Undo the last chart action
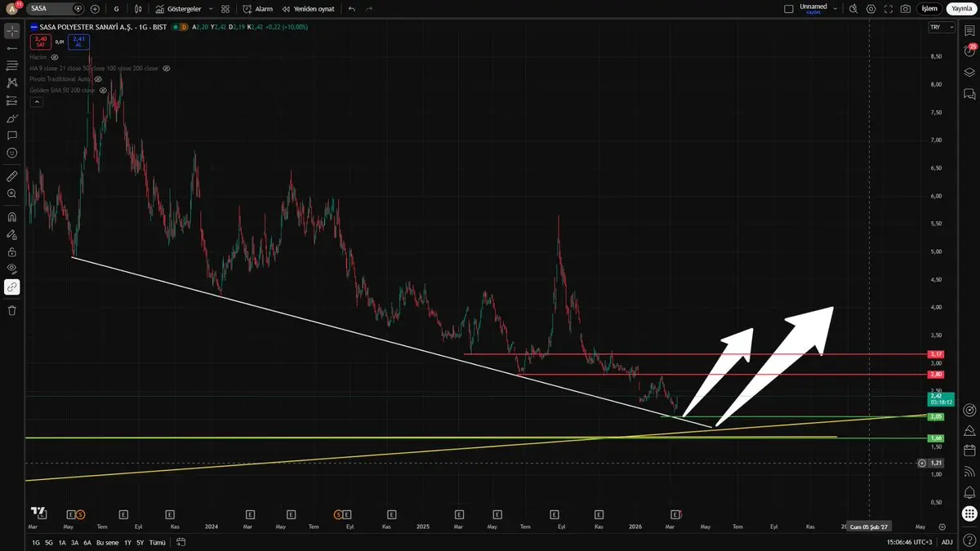Image resolution: width=980 pixels, height=551 pixels. click(351, 8)
